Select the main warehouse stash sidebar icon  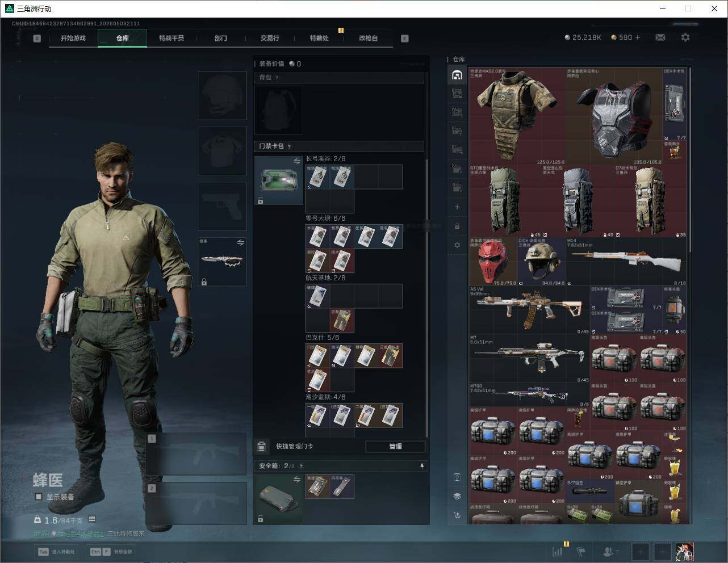click(457, 75)
